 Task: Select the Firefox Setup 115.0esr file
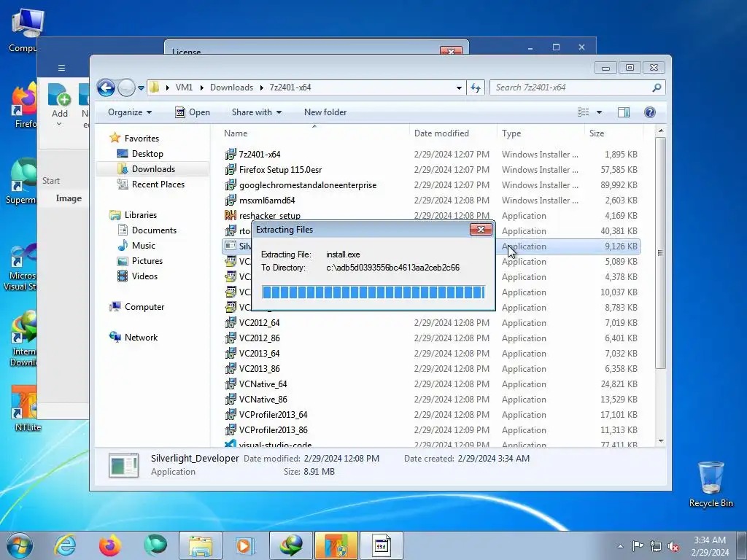coord(280,169)
